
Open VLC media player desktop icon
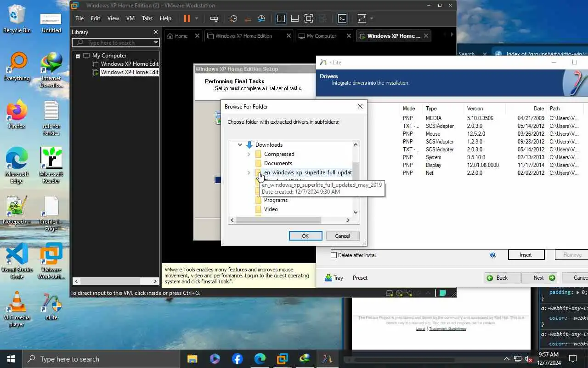pyautogui.click(x=17, y=309)
